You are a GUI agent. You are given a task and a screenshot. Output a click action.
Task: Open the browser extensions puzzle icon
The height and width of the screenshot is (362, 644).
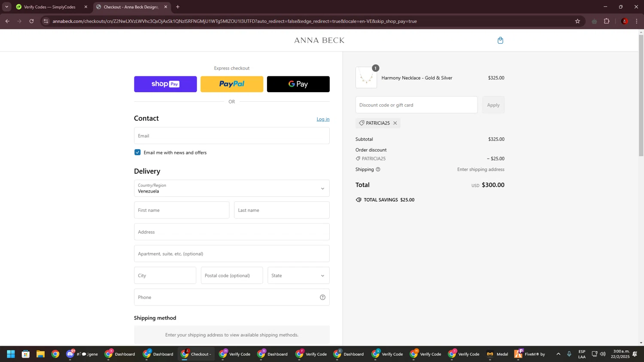pyautogui.click(x=607, y=21)
